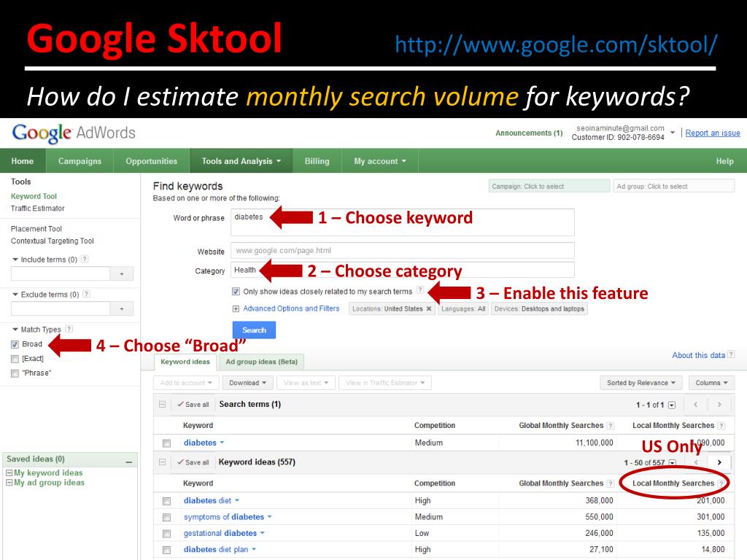This screenshot has width=747, height=560.
Task: Select checkbox for diabetes search term row
Action: click(x=166, y=443)
